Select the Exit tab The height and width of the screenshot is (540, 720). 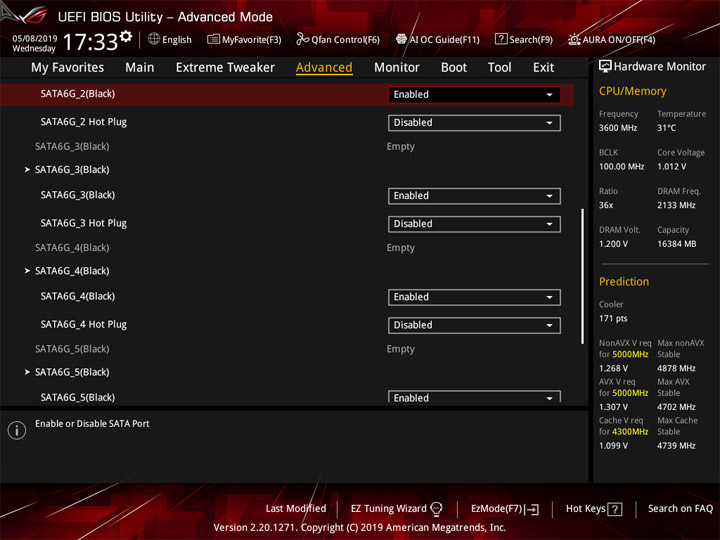(x=543, y=68)
